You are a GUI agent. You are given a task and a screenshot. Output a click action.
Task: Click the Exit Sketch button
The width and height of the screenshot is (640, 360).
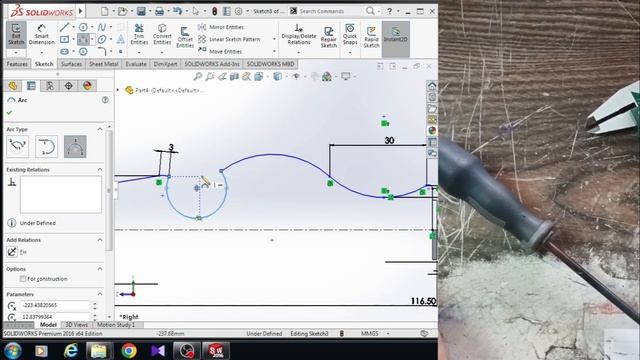click(x=16, y=35)
